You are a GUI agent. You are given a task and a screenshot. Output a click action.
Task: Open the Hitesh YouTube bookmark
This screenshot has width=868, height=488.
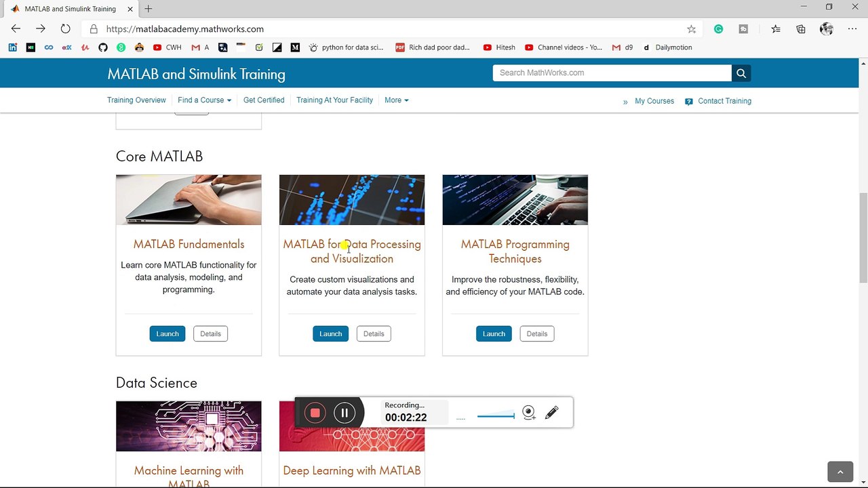tap(499, 47)
